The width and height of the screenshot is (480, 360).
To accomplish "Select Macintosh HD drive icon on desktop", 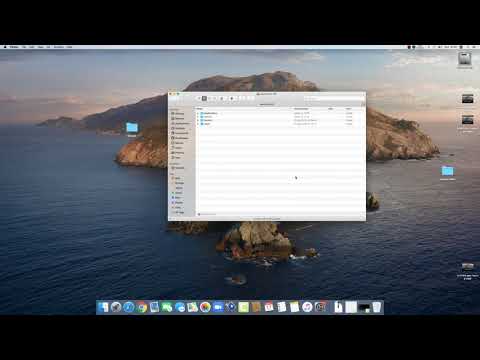I will tap(464, 60).
